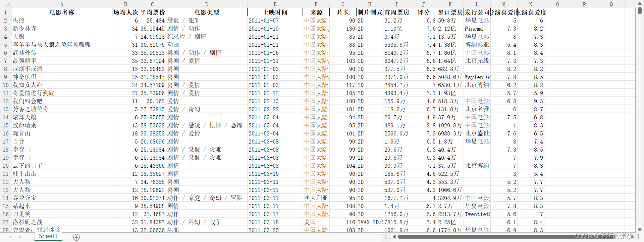Select row 5 header number
The image size is (644, 242).
click(5, 45)
